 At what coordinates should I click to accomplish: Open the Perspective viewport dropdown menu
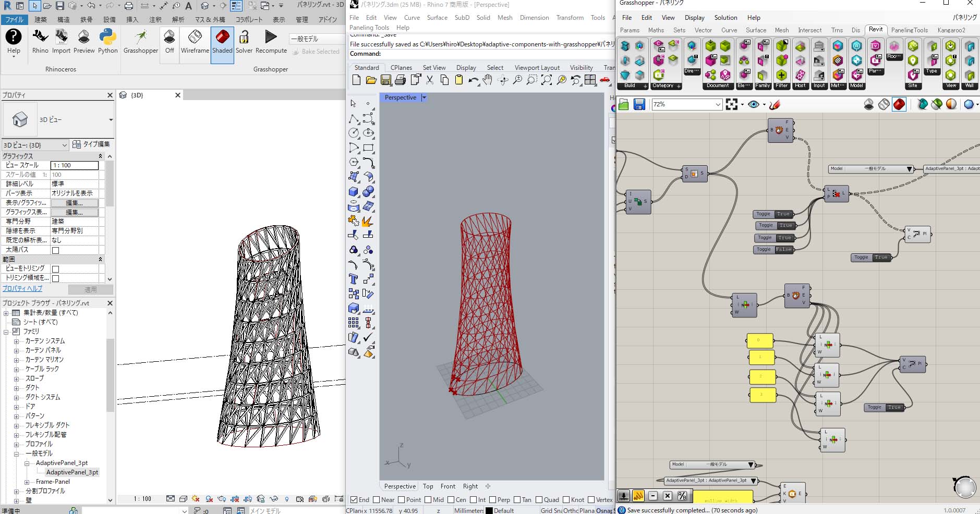pyautogui.click(x=424, y=97)
